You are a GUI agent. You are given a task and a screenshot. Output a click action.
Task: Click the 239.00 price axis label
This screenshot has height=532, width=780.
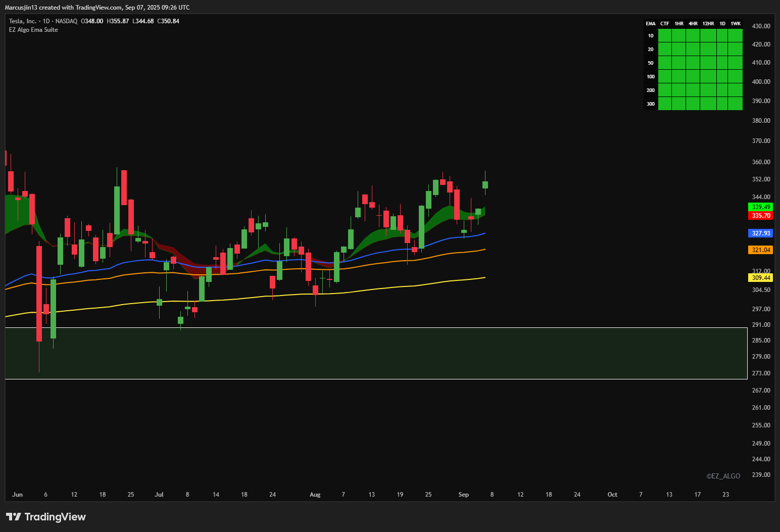point(761,475)
